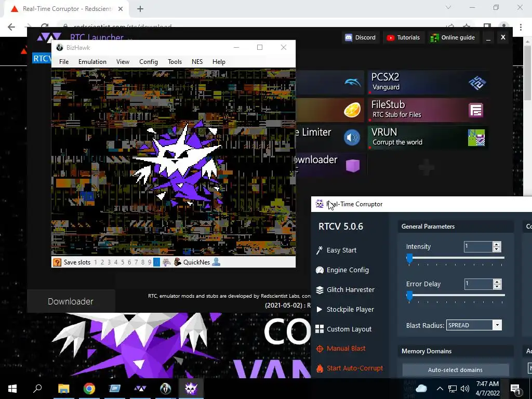The width and height of the screenshot is (532, 399).
Task: Click the Manual Blast crosshair icon
Action: pos(320,349)
